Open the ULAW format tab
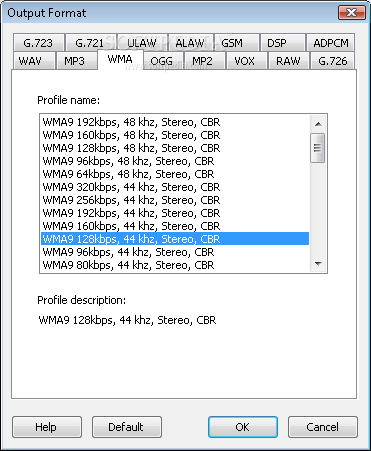This screenshot has width=371, height=451. (x=142, y=43)
